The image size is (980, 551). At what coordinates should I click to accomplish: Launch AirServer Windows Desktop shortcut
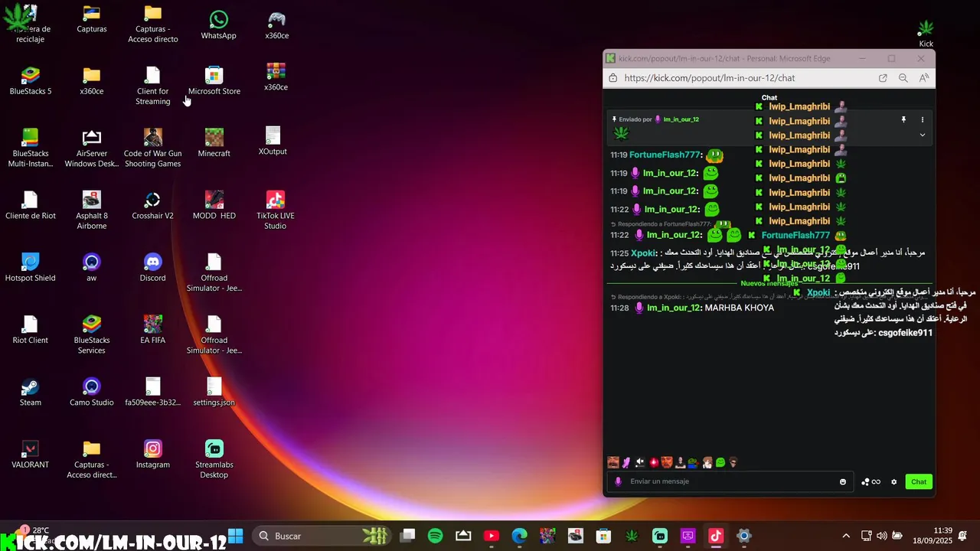coord(92,148)
